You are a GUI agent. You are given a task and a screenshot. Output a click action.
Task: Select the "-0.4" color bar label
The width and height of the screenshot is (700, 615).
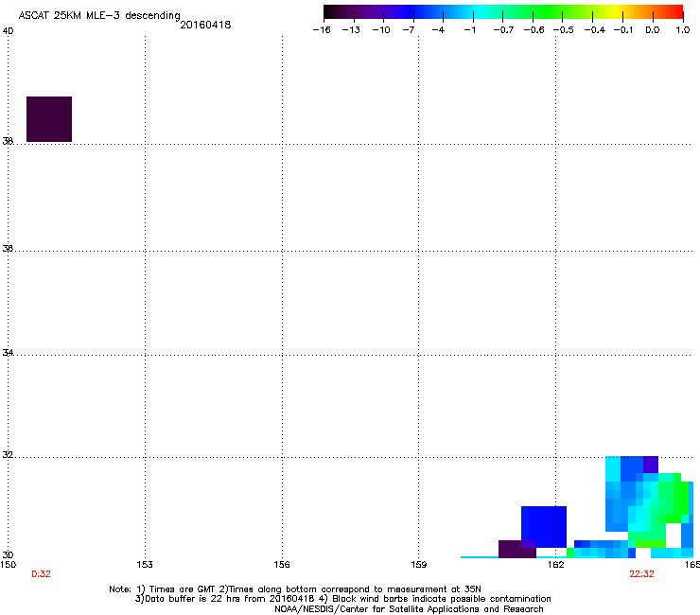595,30
